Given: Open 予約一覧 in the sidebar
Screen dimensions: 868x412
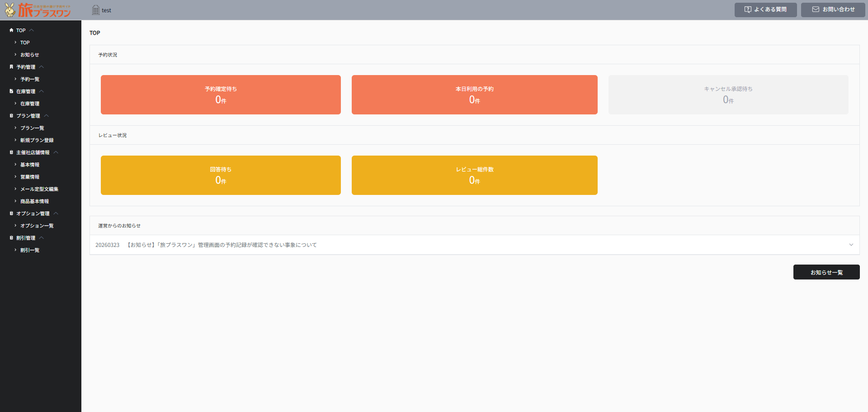Looking at the screenshot, I should pos(30,79).
